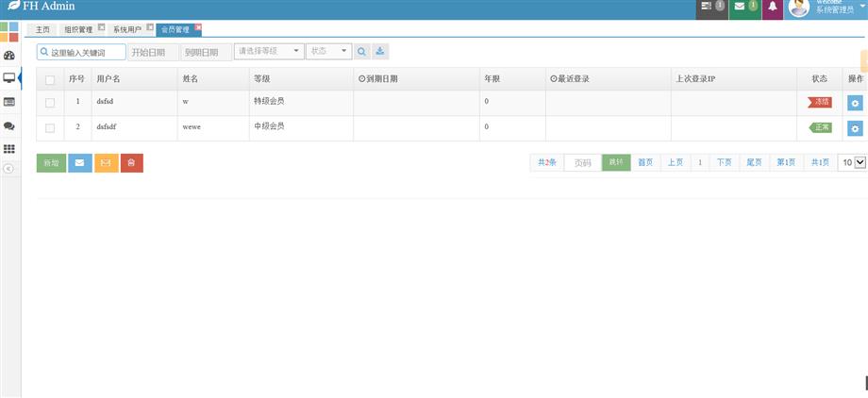Go to 首页 first page link
This screenshot has width=868, height=398.
[x=645, y=162]
